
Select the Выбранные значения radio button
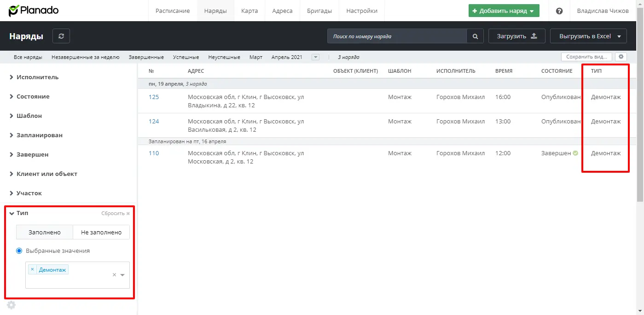coord(19,251)
